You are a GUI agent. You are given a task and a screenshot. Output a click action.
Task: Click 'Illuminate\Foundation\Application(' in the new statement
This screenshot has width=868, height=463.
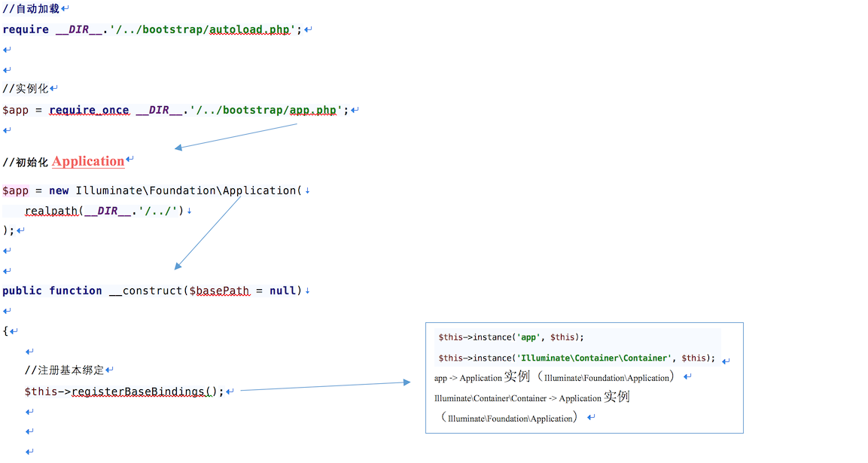coord(189,190)
